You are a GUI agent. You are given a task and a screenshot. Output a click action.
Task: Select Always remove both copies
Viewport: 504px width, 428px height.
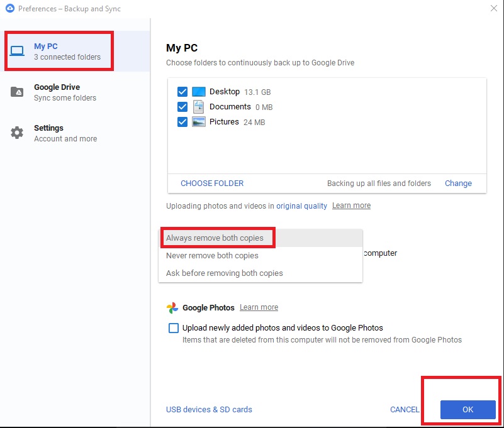[x=217, y=238]
